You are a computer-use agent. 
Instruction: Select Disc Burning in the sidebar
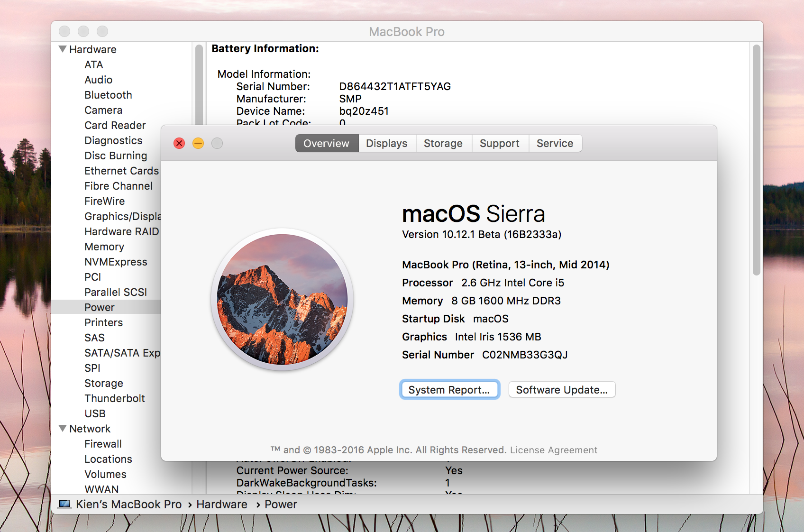pos(116,156)
